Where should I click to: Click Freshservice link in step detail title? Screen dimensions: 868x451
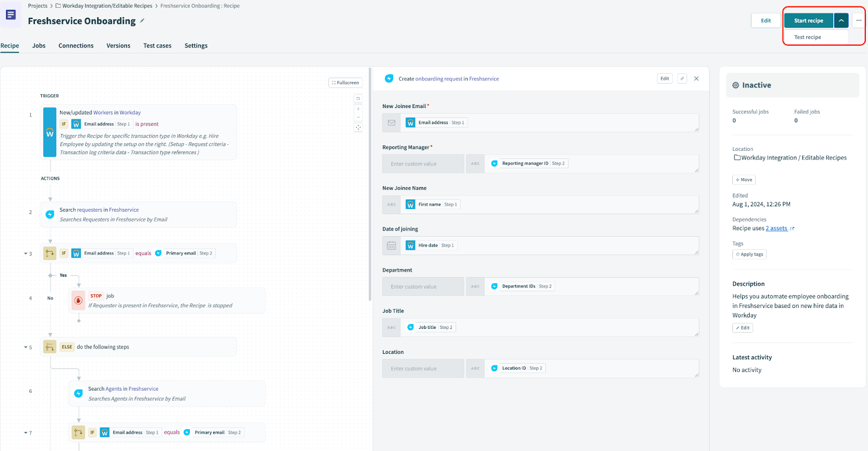(x=484, y=79)
